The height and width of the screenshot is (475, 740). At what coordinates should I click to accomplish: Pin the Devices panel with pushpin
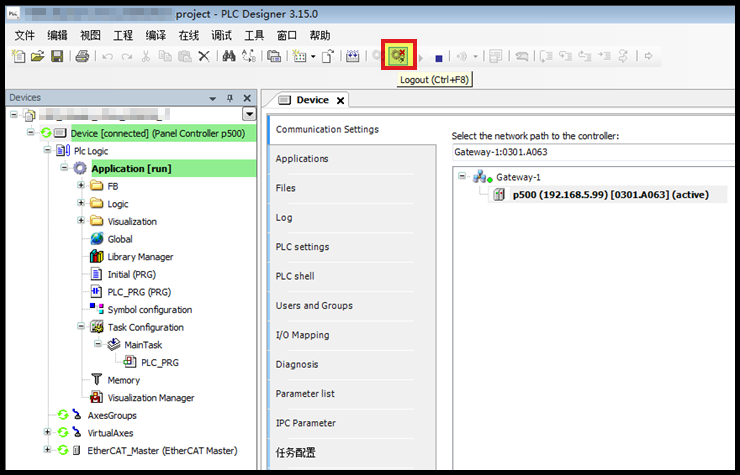tap(230, 98)
